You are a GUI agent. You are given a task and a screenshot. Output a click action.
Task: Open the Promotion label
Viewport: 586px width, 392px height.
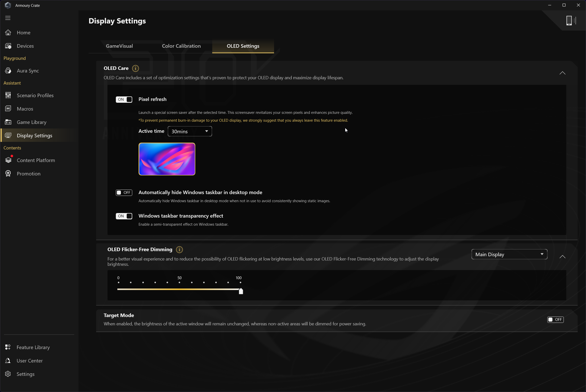point(29,174)
